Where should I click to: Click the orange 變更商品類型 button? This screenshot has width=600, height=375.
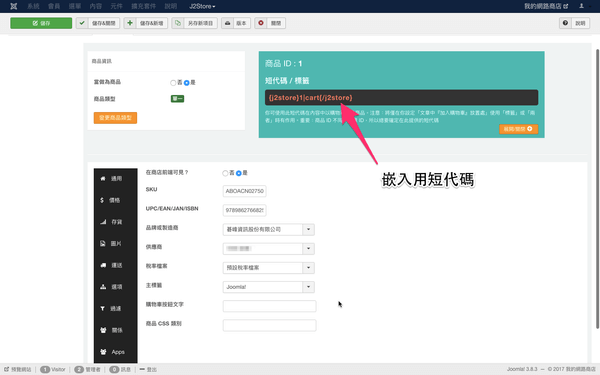(115, 117)
